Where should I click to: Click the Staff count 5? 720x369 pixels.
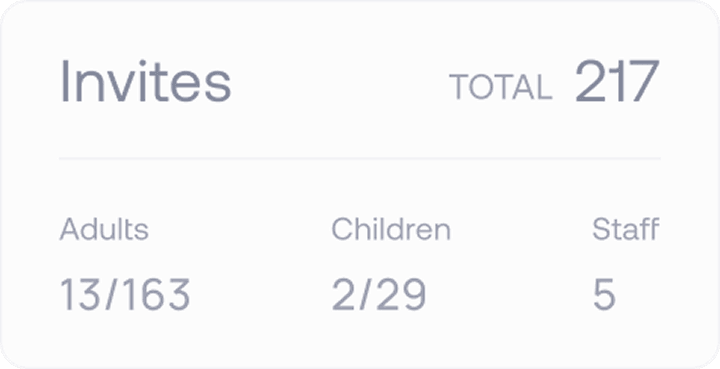[x=604, y=294]
